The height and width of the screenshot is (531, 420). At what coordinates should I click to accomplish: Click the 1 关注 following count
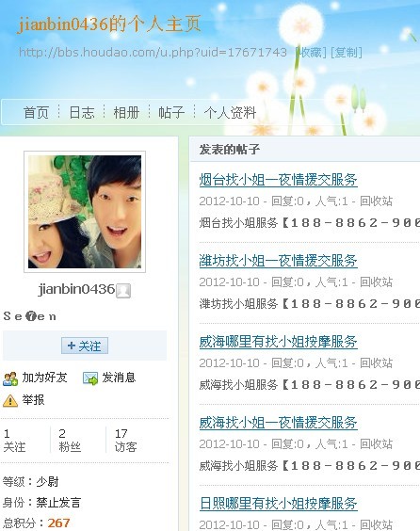coord(14,441)
